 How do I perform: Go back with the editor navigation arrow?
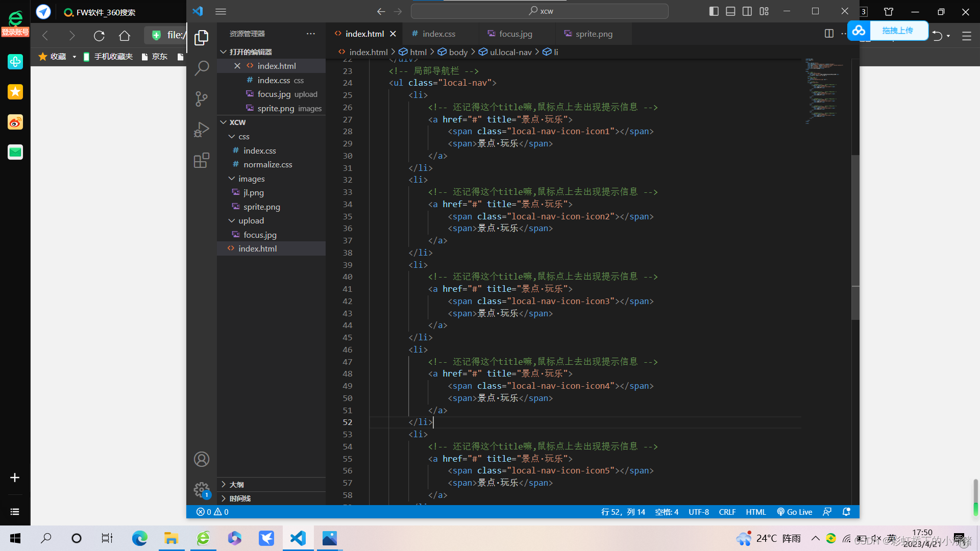[x=381, y=11]
